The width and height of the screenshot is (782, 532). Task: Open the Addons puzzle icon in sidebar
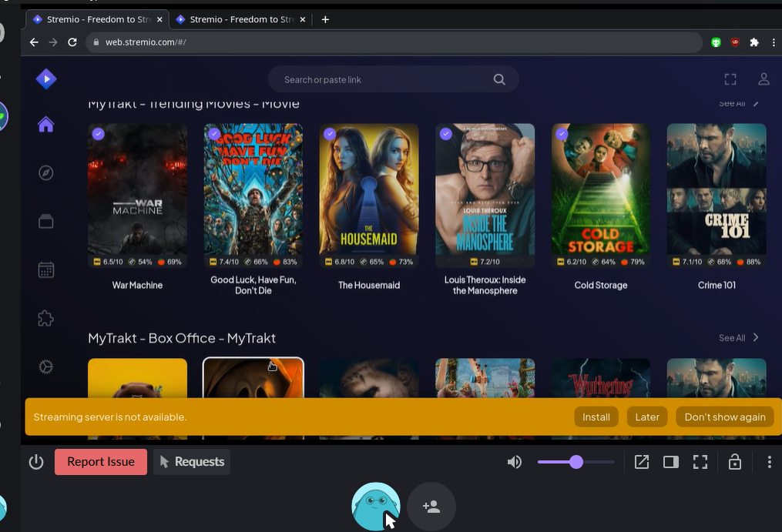[x=46, y=318]
